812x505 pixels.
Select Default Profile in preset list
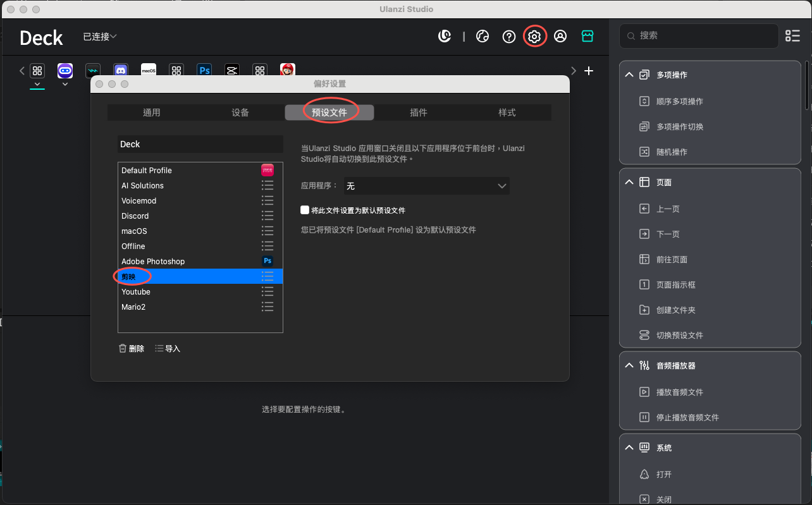coord(200,170)
